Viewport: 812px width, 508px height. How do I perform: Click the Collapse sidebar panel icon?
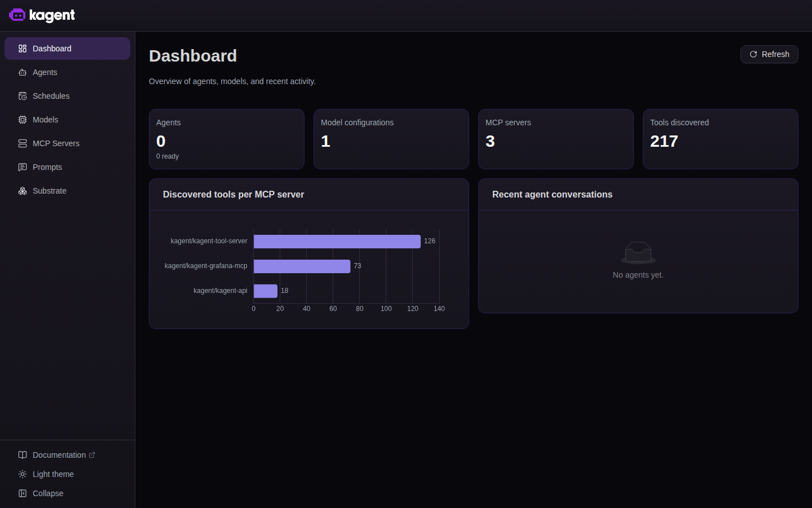point(23,493)
